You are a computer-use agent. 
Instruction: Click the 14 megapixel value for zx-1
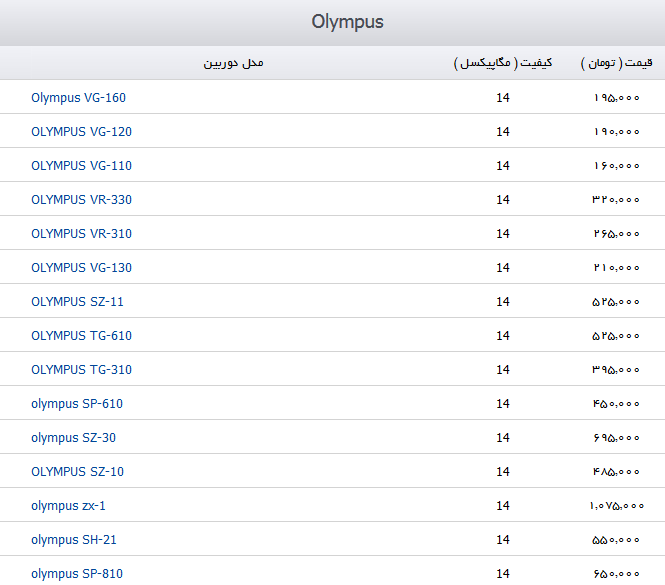coord(503,506)
